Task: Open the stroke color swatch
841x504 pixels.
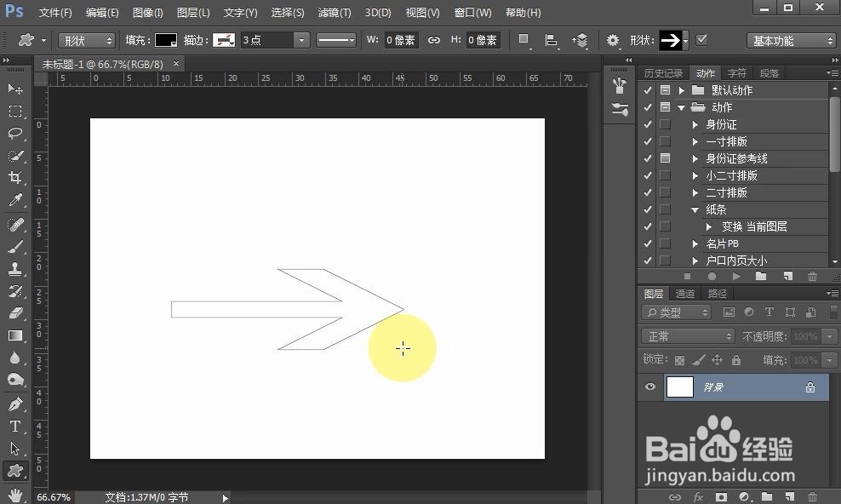Action: point(224,40)
